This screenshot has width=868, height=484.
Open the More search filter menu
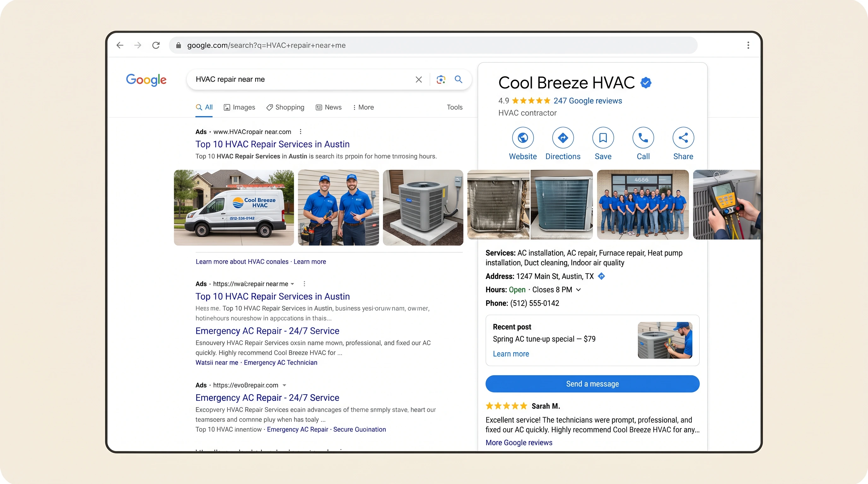tap(363, 107)
